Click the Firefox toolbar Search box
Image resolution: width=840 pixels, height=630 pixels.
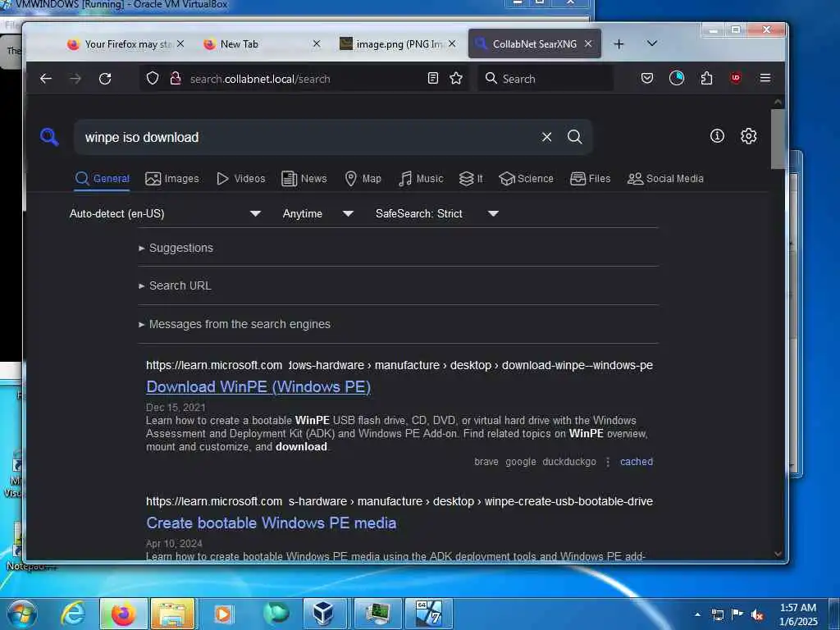point(546,79)
